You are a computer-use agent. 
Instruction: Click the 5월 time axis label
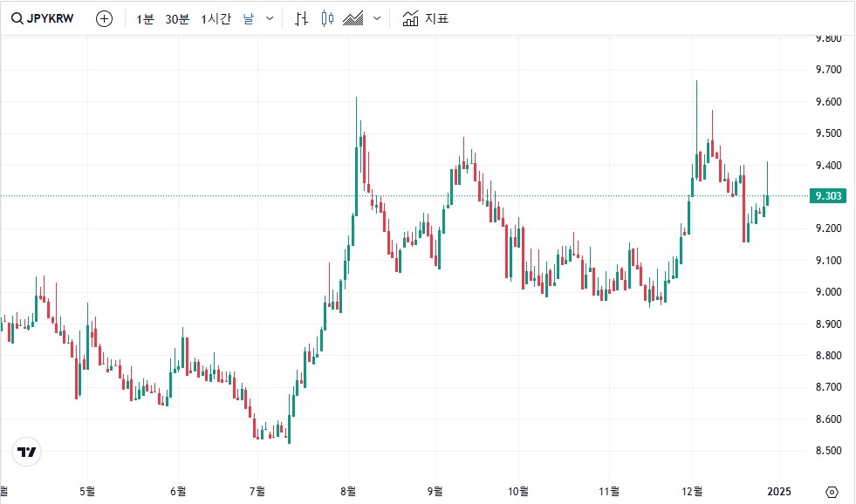point(87,492)
